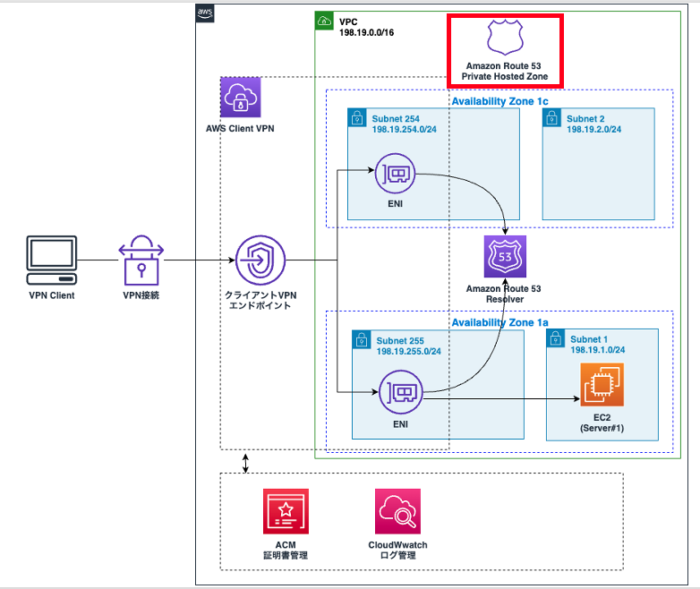Click the 'VPN接続' label text
The height and width of the screenshot is (589, 700).
click(141, 295)
